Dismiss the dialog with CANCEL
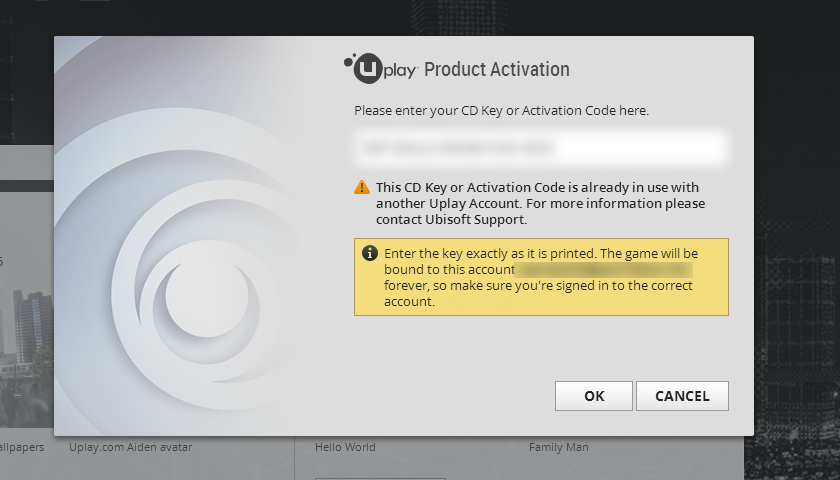This screenshot has height=480, width=840. click(682, 396)
